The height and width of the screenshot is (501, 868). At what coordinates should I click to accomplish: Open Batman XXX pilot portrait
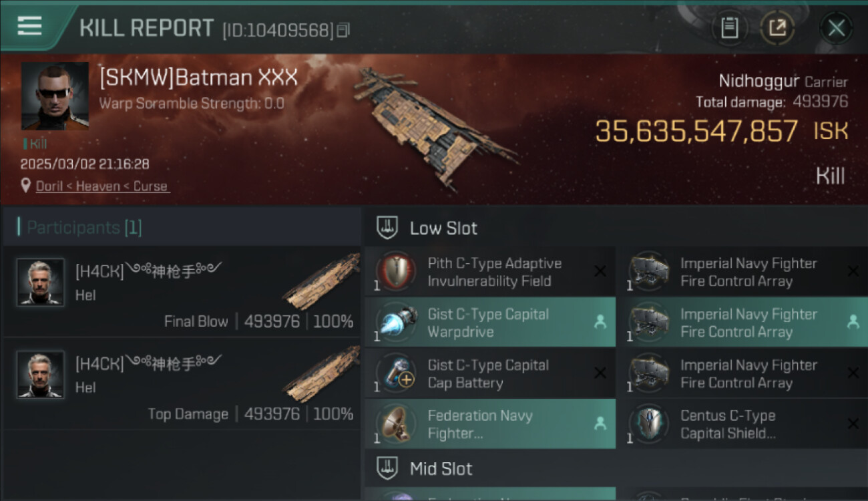[x=55, y=96]
